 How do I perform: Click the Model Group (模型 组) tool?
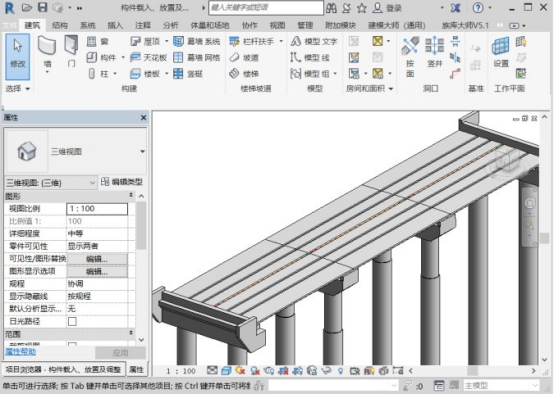coord(310,73)
